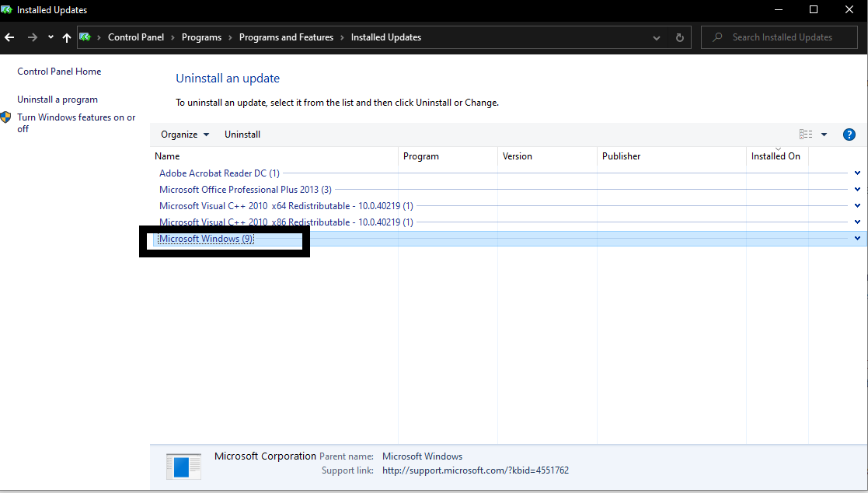Change view using the view icon

pos(806,134)
